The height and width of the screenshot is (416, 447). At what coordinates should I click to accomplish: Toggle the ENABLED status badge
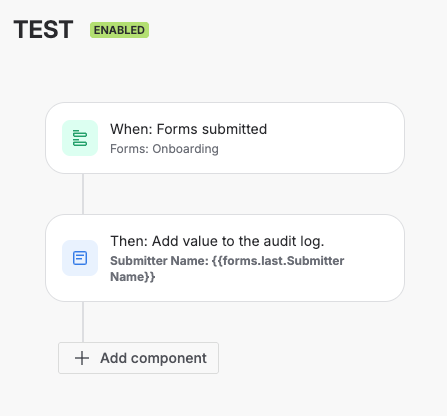click(119, 30)
